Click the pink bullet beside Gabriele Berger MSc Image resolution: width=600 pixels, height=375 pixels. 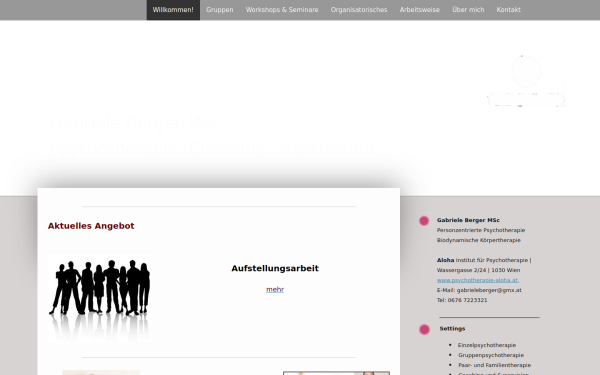coord(424,221)
